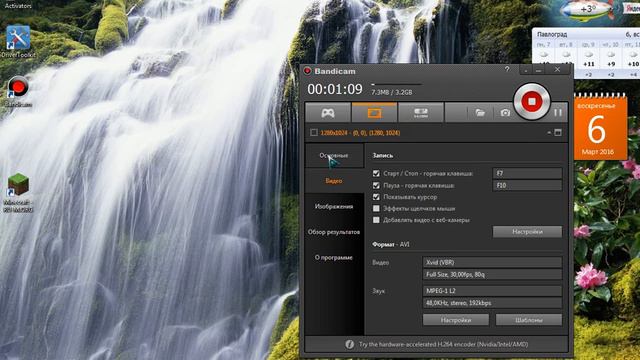The image size is (640, 360).
Task: Open Bandicam help question mark
Action: pyautogui.click(x=507, y=69)
